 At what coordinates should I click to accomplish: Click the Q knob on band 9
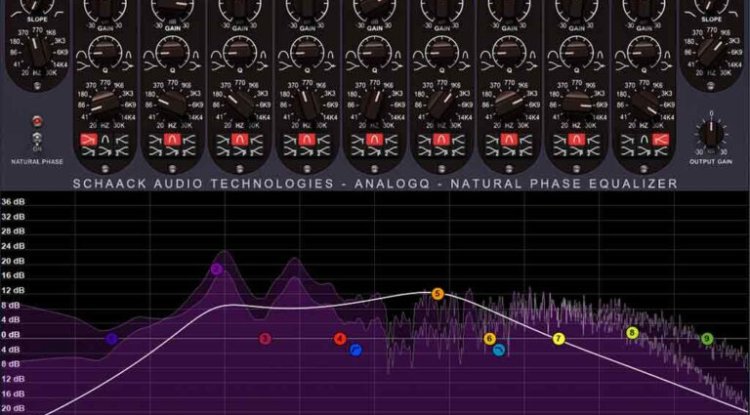click(x=644, y=51)
